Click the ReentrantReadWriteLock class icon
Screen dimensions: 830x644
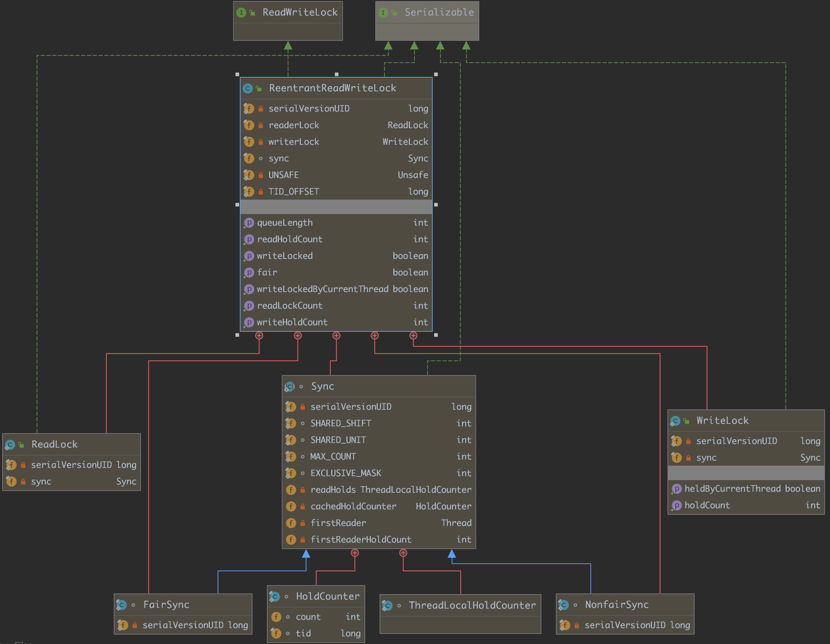tap(248, 88)
